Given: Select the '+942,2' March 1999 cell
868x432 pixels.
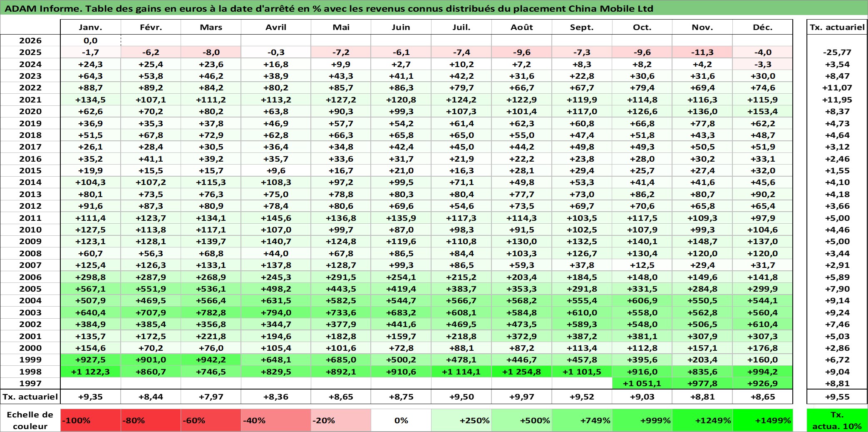Looking at the screenshot, I should click(x=211, y=360).
